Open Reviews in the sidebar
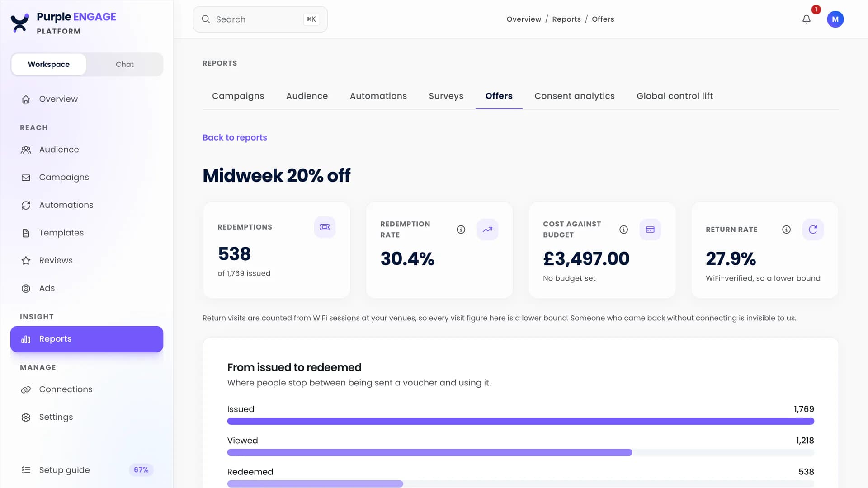This screenshot has width=868, height=488. point(87,260)
